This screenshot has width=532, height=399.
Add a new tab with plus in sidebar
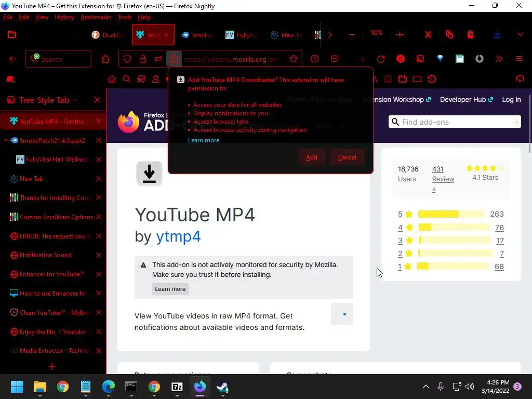tap(52, 366)
